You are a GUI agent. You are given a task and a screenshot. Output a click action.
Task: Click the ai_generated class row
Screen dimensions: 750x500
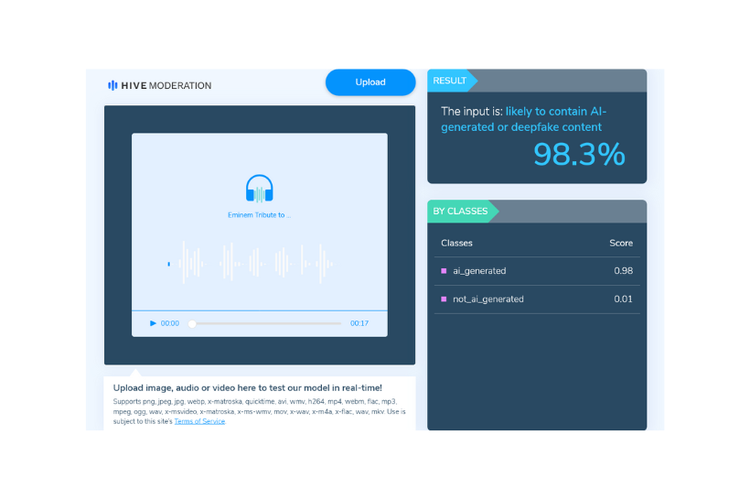[536, 271]
